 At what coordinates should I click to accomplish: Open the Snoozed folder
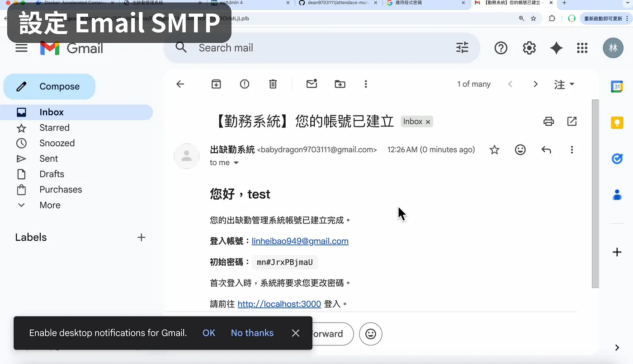[57, 143]
